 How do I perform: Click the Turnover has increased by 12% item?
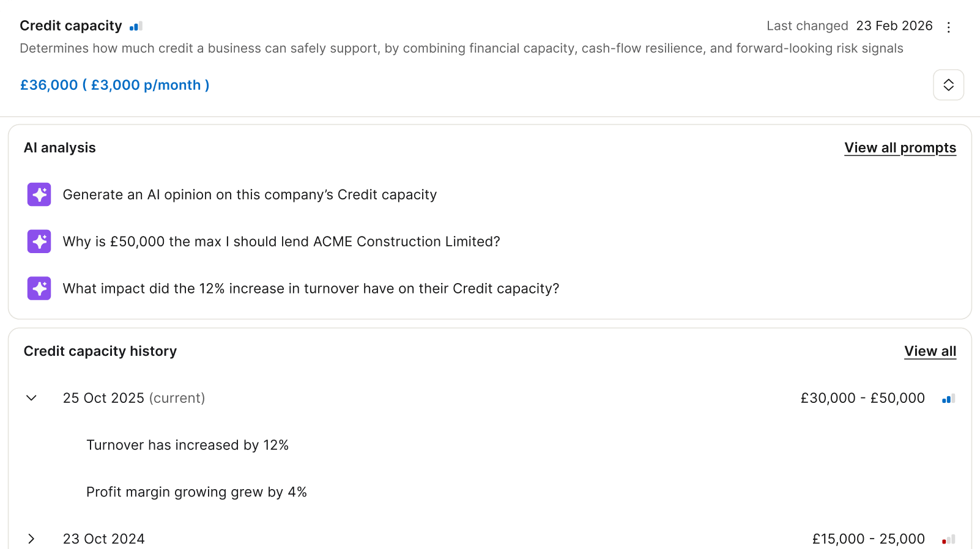pos(187,445)
